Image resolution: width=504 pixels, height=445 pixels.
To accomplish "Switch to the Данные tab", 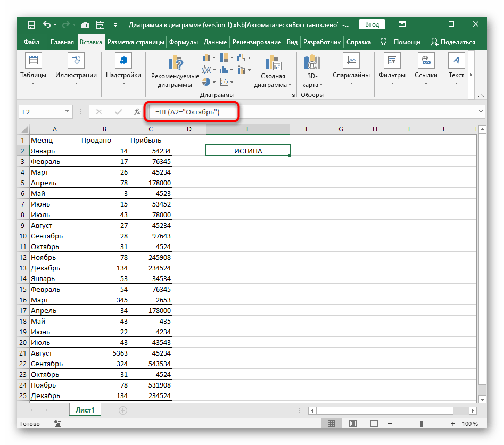I will pos(215,42).
